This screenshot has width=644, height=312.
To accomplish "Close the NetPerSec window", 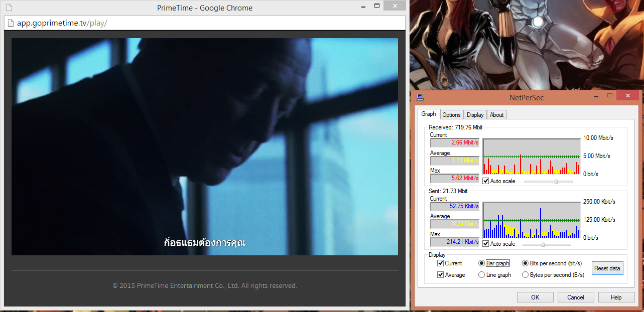I will [x=628, y=95].
